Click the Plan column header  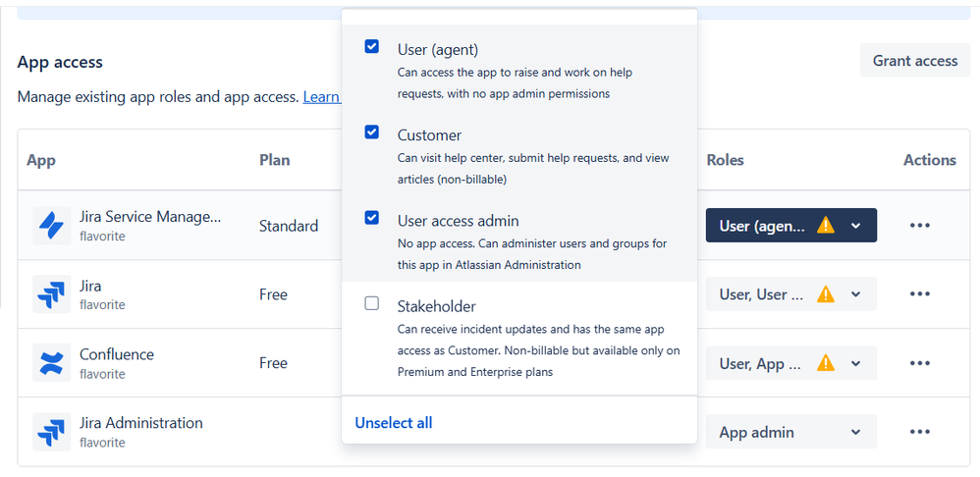pos(274,160)
